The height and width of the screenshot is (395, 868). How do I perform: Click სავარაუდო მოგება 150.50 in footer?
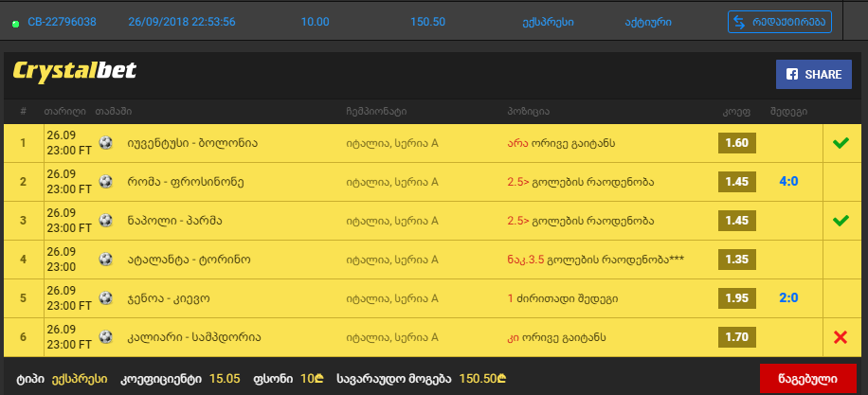pos(482,379)
